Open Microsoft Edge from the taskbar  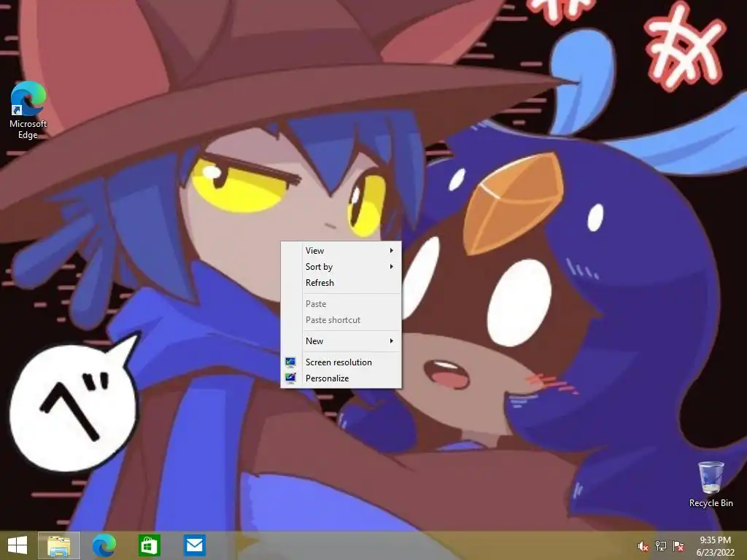[104, 545]
